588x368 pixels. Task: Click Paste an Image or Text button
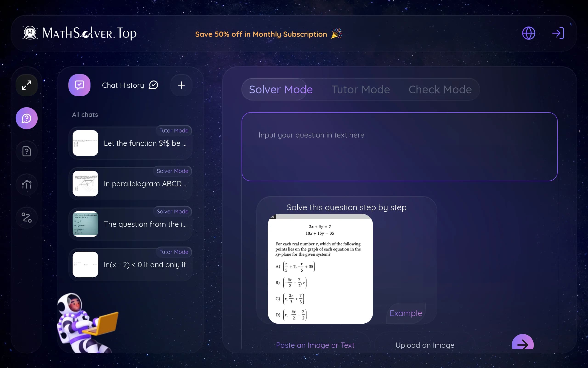[x=315, y=345]
